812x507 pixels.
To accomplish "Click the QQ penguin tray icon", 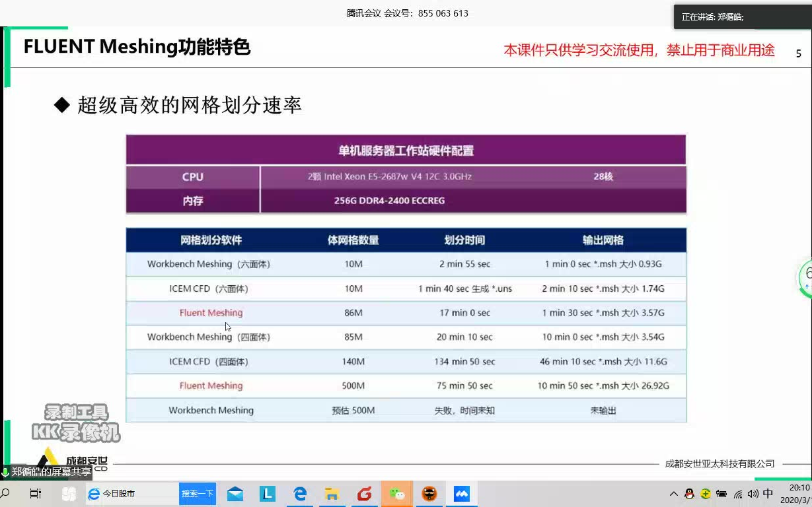I will point(689,494).
